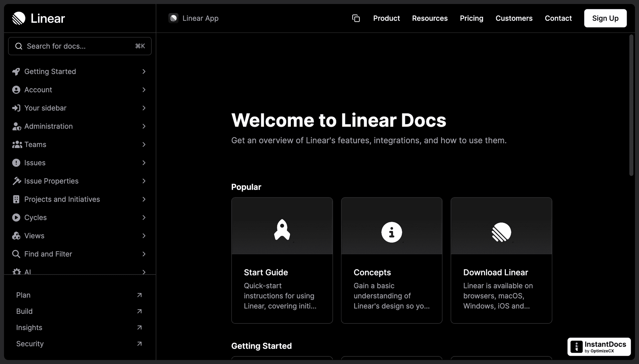Select the Teams people icon in sidebar

[17, 145]
